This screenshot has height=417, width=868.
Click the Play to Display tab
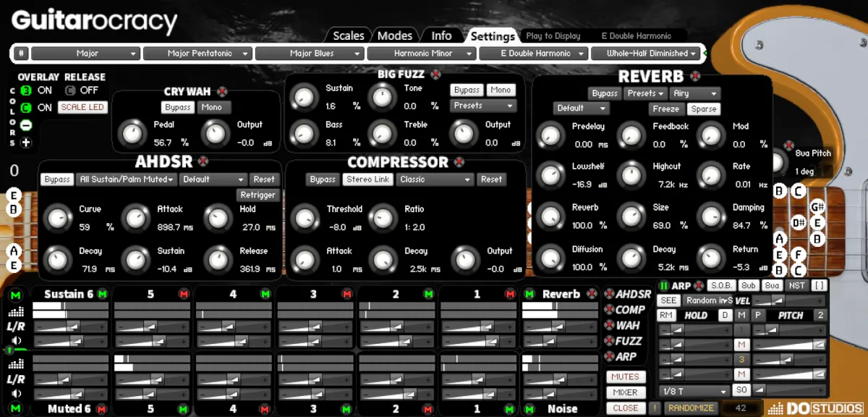pos(553,35)
